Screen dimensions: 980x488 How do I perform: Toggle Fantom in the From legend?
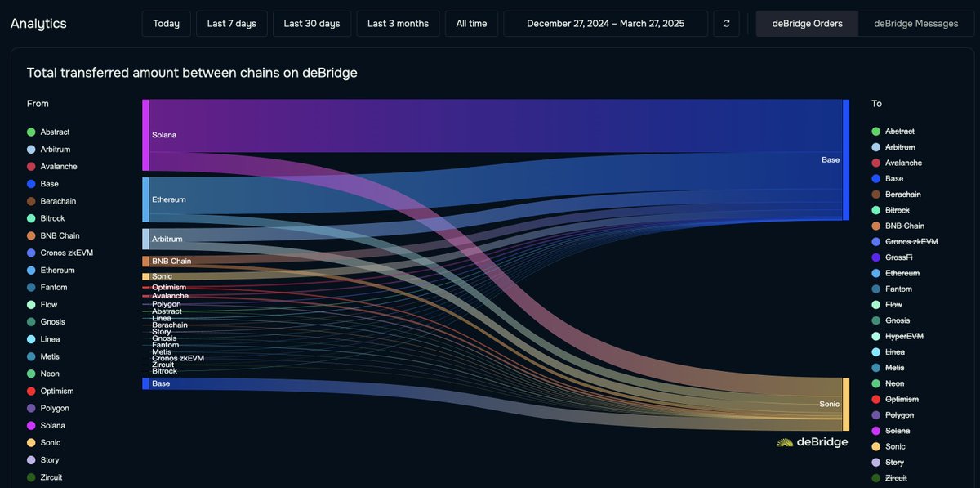click(47, 288)
